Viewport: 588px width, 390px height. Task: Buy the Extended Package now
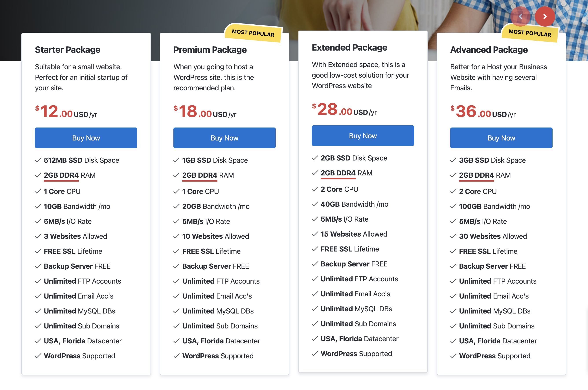tap(363, 136)
